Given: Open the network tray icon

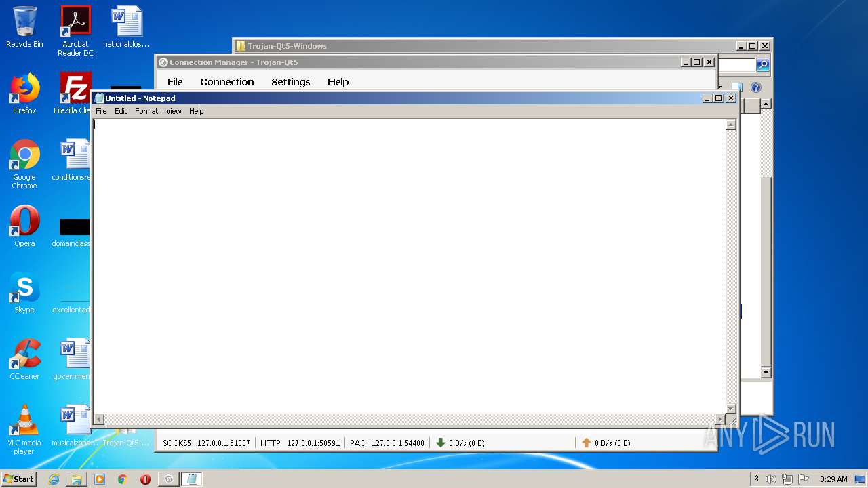Looking at the screenshot, I should point(787,479).
